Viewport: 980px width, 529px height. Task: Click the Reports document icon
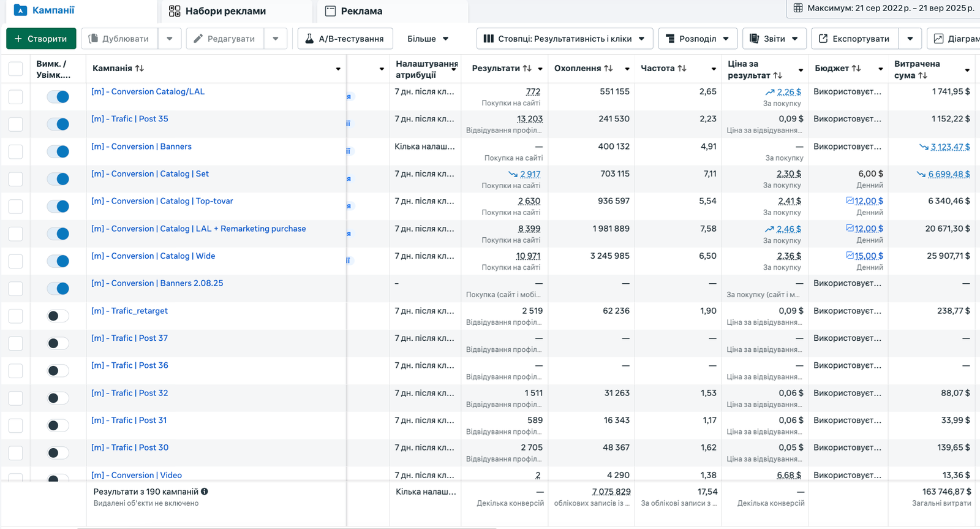click(x=754, y=39)
